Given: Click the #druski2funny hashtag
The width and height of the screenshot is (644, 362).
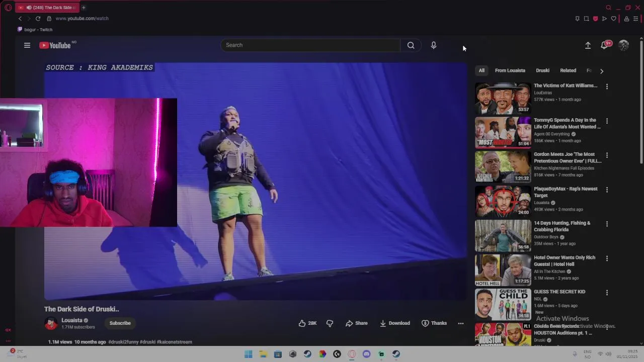Looking at the screenshot, I should (x=123, y=342).
